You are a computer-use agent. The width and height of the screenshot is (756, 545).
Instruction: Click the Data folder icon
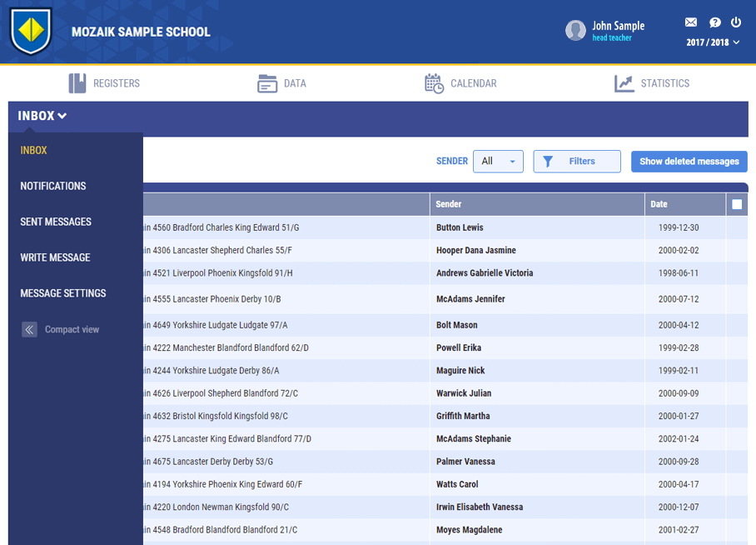click(x=267, y=83)
